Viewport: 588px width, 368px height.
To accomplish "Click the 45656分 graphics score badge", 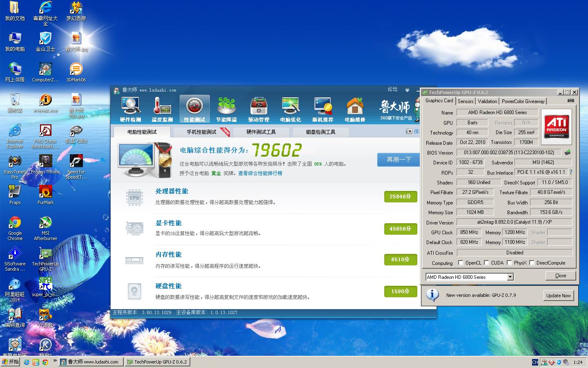I will click(400, 229).
